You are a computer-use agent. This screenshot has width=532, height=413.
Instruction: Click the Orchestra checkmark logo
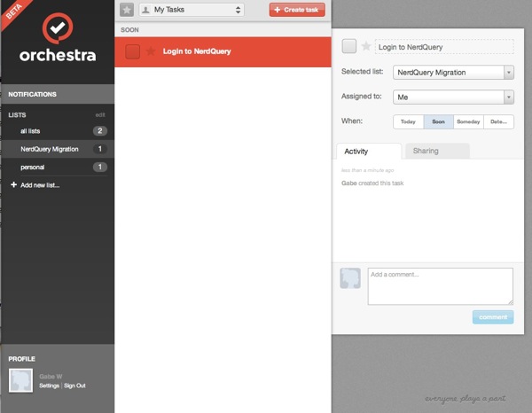pyautogui.click(x=58, y=28)
